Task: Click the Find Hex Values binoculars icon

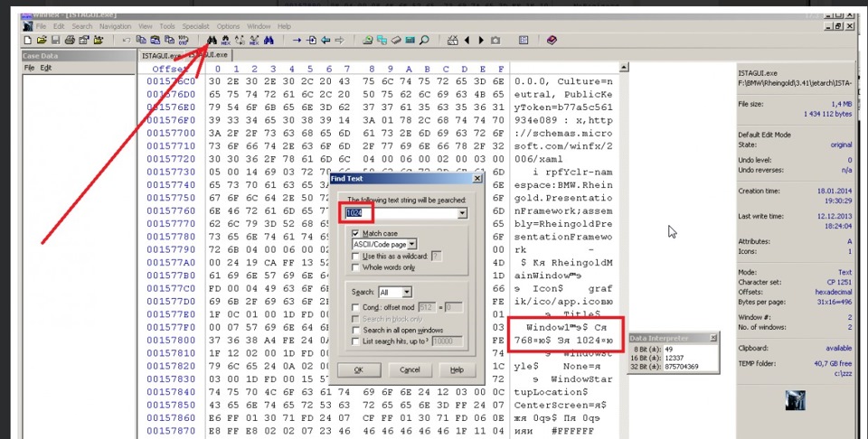Action: point(226,41)
